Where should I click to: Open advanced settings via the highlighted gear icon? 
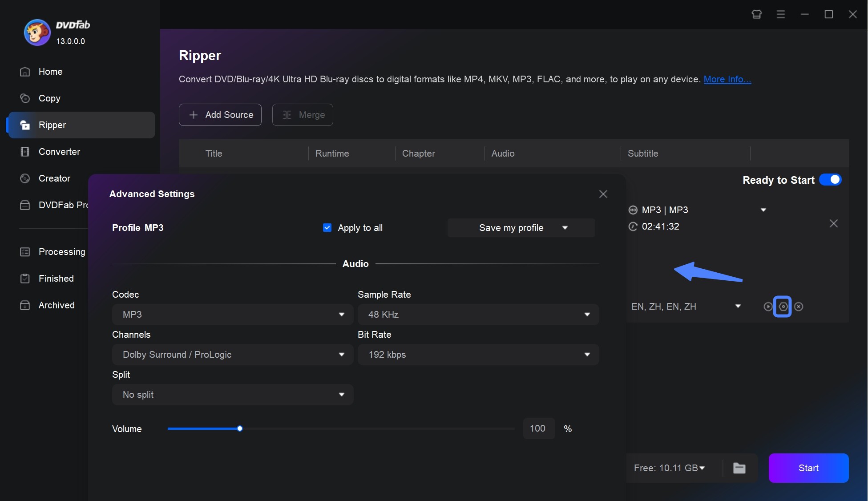coord(782,307)
